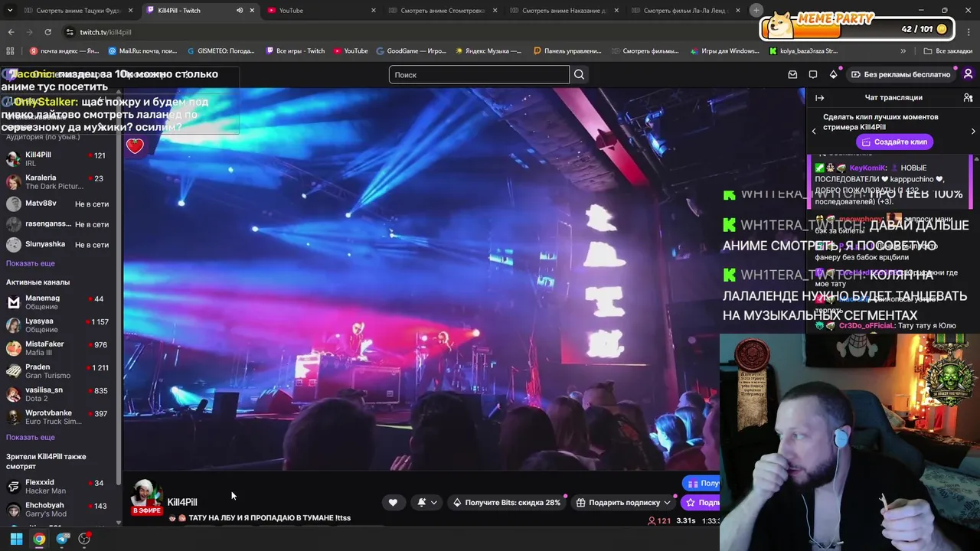Open the GISMETEO bookmark
This screenshot has width=980, height=551.
221,51
